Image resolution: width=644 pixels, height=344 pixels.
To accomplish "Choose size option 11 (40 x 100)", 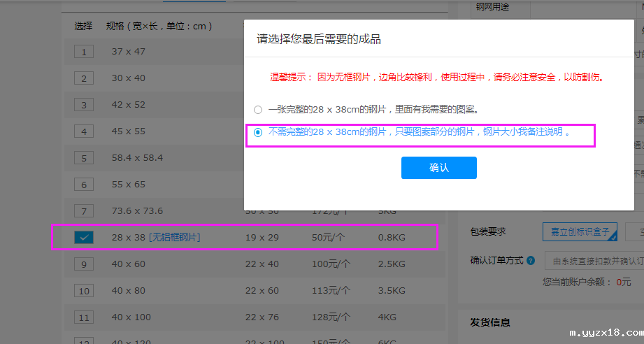I will [x=84, y=317].
